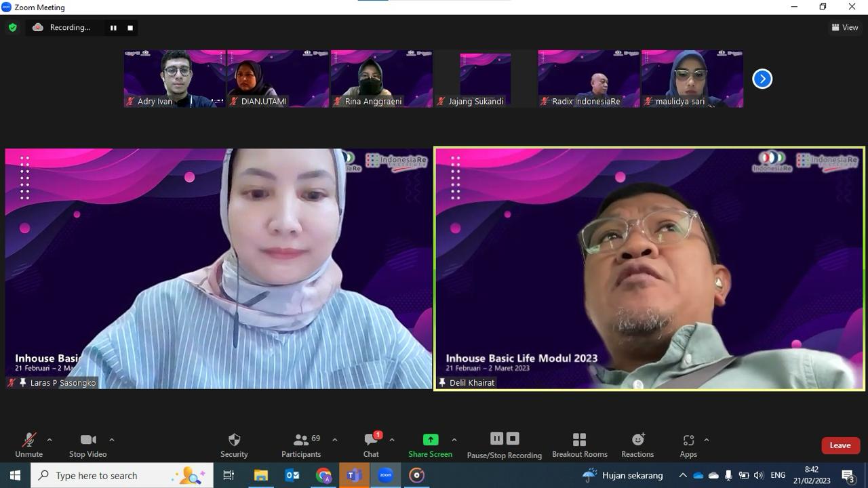This screenshot has width=868, height=488.
Task: Leave the meeting
Action: pyautogui.click(x=840, y=445)
